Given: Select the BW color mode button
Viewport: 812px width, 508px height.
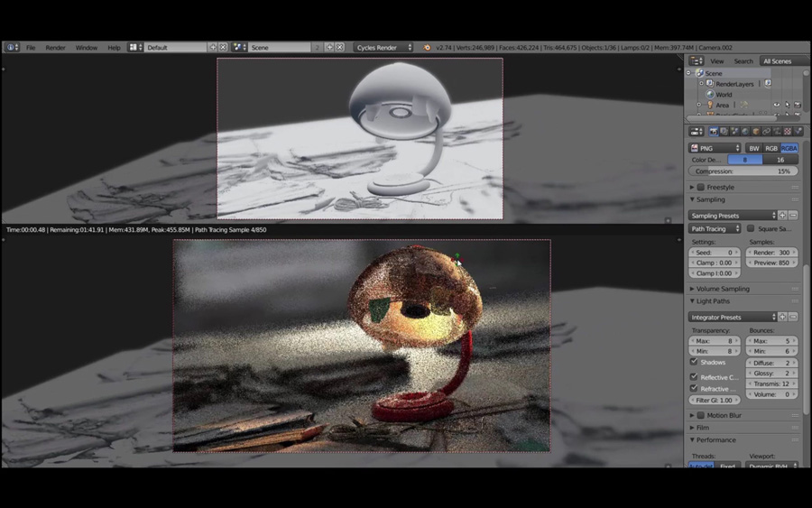Looking at the screenshot, I should [754, 148].
